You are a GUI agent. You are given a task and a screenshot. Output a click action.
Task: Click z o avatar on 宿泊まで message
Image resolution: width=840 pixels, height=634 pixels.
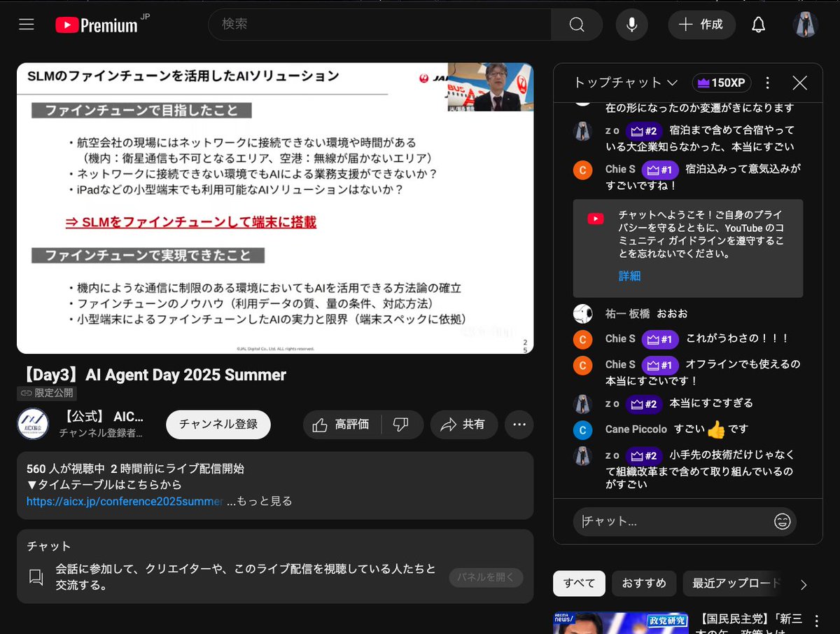click(x=582, y=132)
